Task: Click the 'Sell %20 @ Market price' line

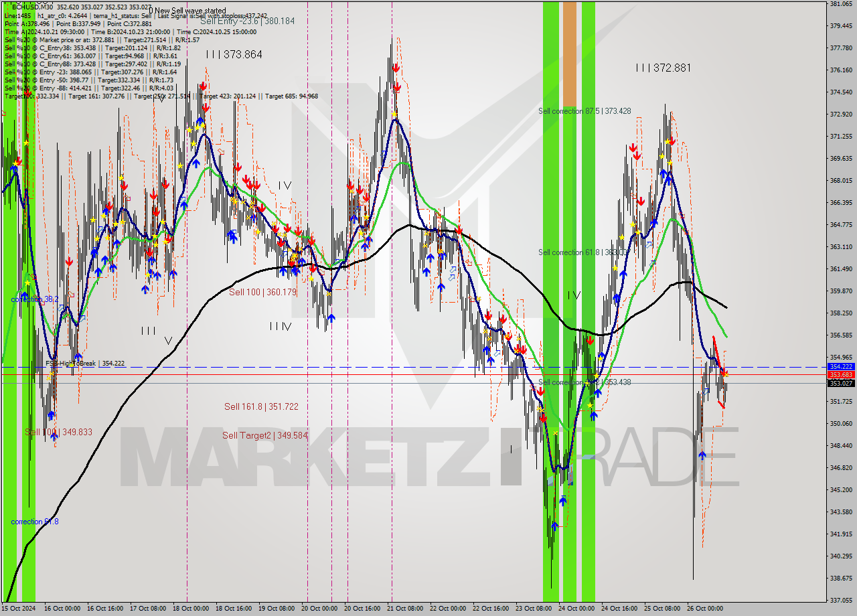Action: (x=102, y=40)
